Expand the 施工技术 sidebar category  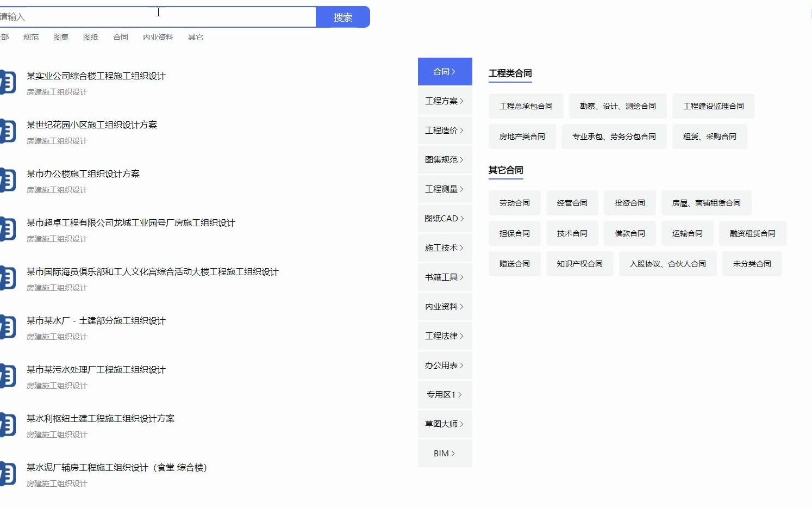445,248
